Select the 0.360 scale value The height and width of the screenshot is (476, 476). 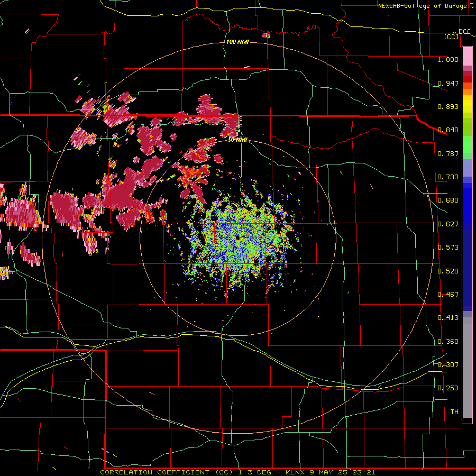[x=448, y=342]
